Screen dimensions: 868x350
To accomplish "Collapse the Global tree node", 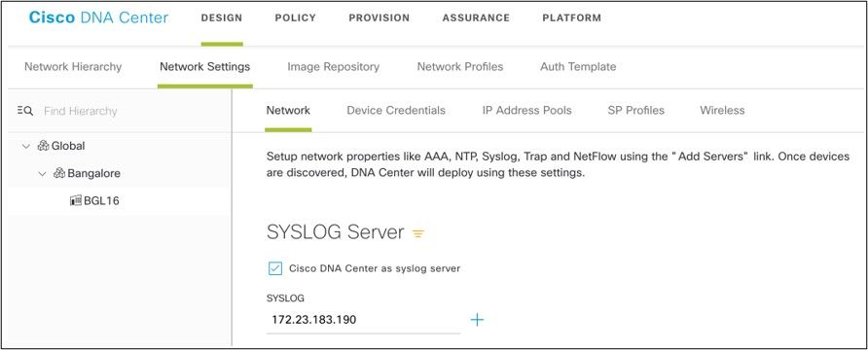I will pyautogui.click(x=25, y=147).
